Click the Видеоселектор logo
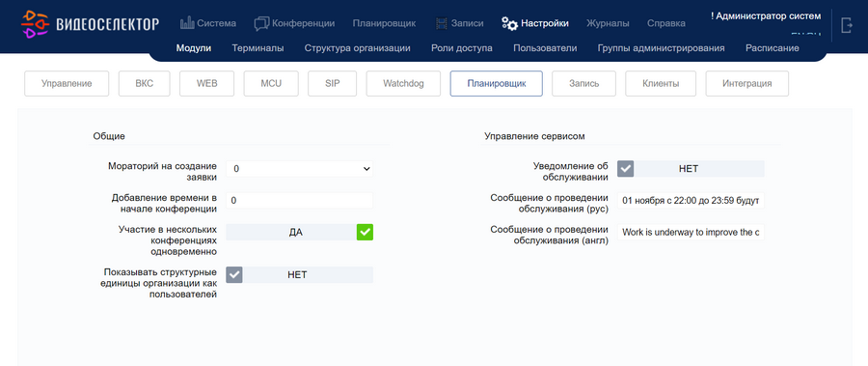The image size is (868, 366). [x=91, y=24]
